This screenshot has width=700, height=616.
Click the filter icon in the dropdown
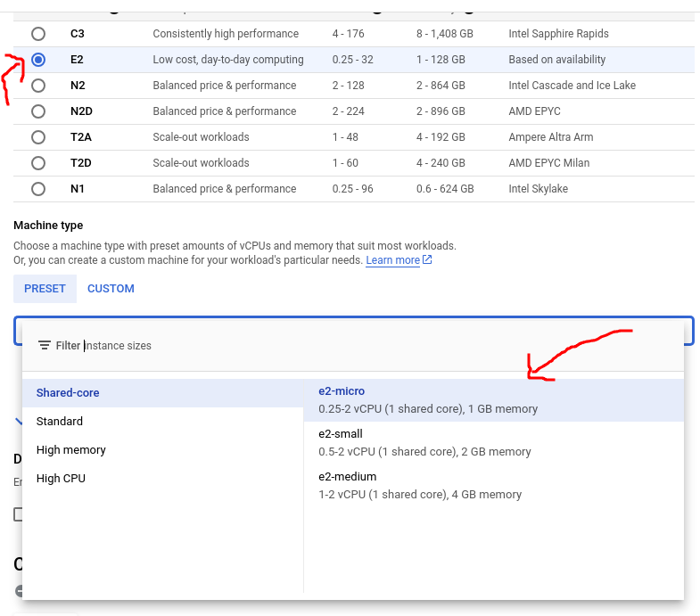click(45, 346)
